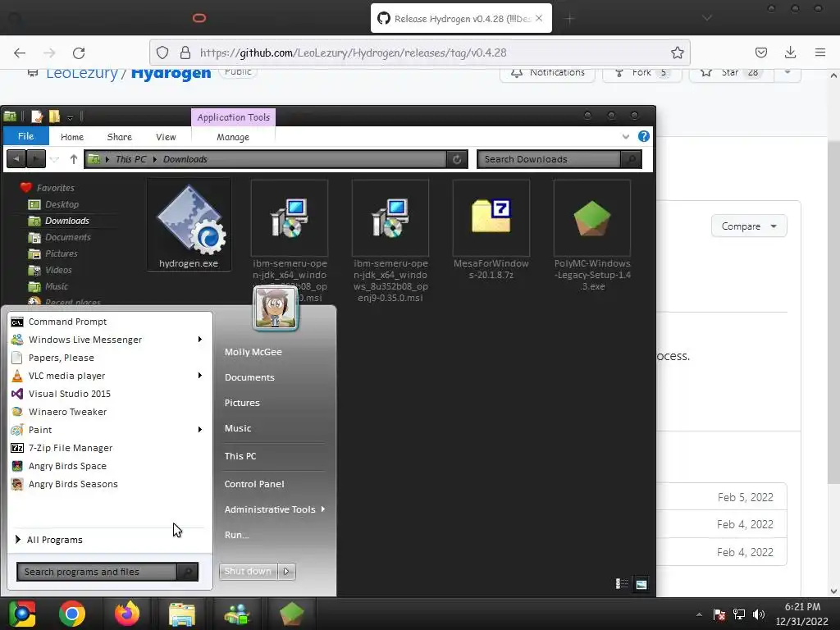Open Control Panel from Start menu
Viewport: 840px width, 630px height.
tap(254, 484)
